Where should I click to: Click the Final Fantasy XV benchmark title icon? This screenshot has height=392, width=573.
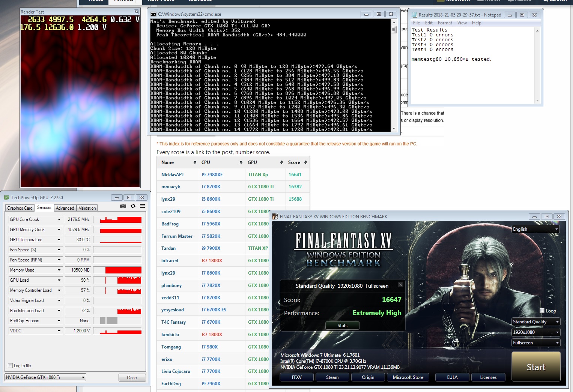point(275,216)
